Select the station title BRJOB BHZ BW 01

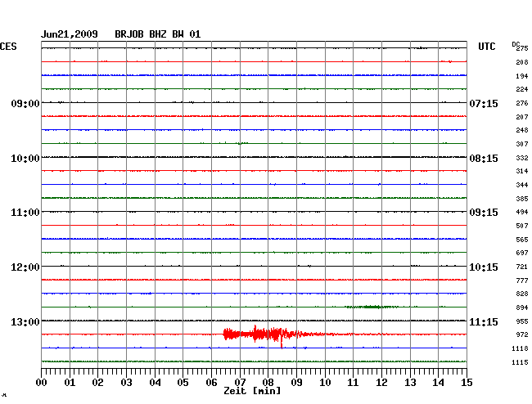[158, 34]
